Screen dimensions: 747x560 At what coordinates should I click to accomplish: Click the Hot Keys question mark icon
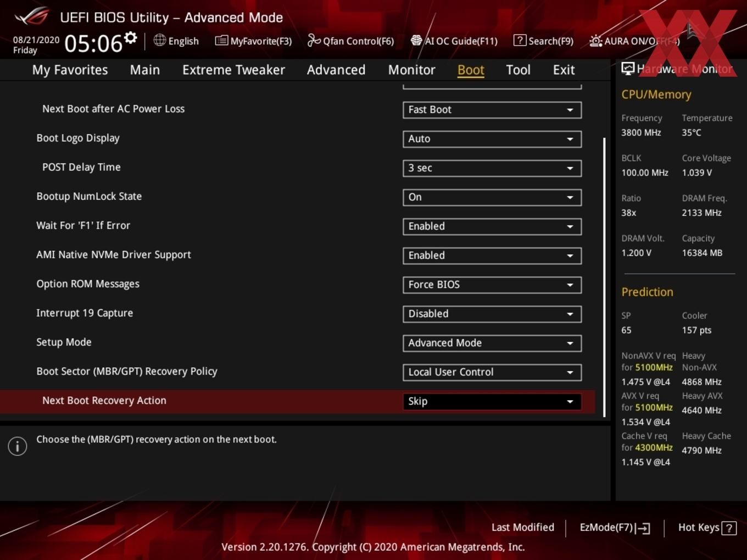729,528
